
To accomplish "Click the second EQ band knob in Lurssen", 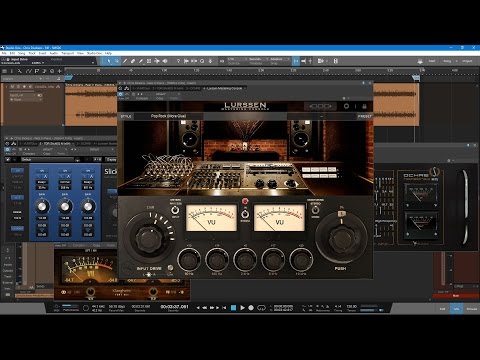I will click(x=217, y=259).
